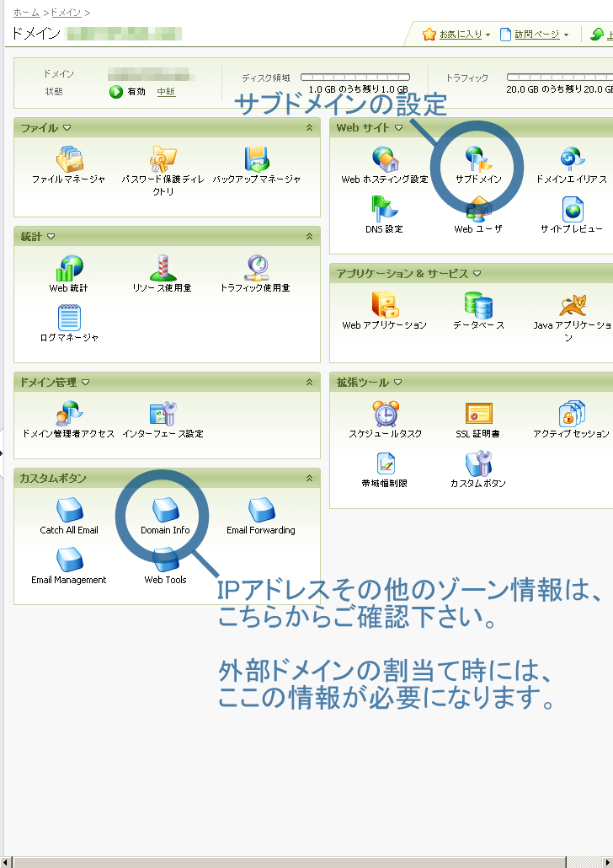Open the スケジュールタスク clock icon

[385, 414]
